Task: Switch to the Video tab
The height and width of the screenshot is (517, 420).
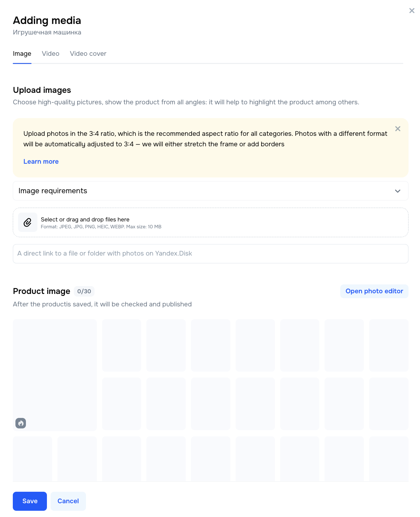Action: (x=51, y=53)
